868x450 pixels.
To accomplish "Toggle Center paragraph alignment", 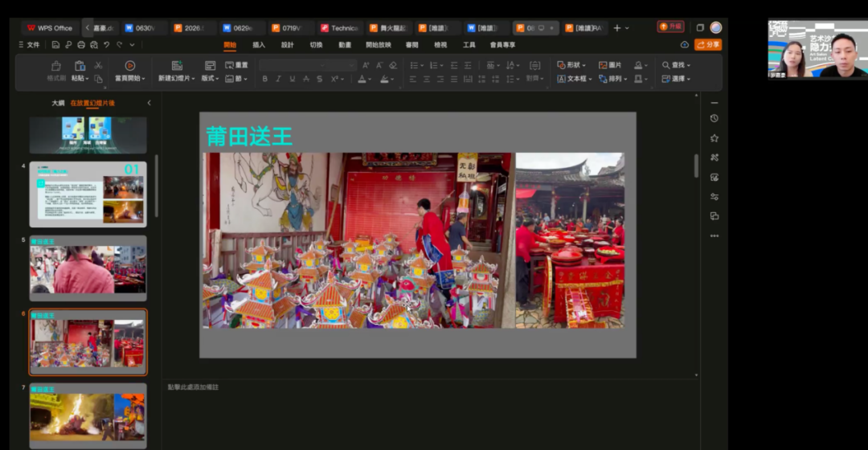I will click(x=426, y=79).
